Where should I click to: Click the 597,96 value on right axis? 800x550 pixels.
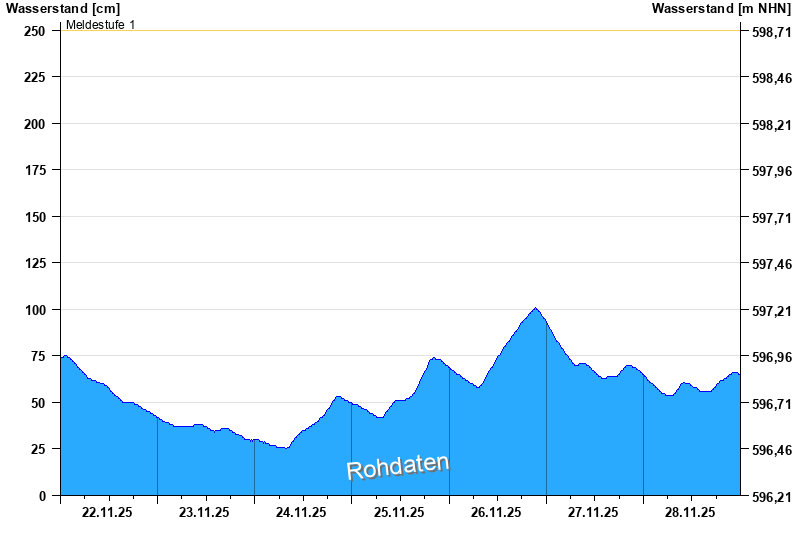pos(772,171)
